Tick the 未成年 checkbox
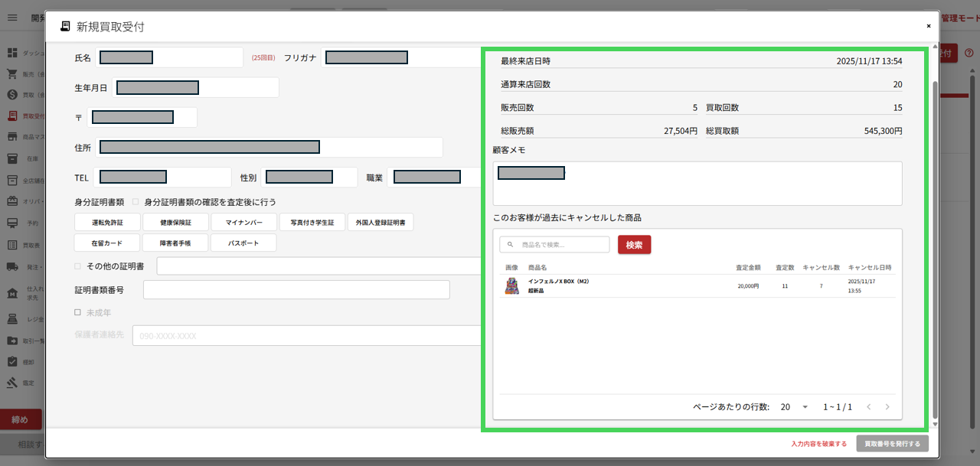The image size is (980, 466). point(77,312)
